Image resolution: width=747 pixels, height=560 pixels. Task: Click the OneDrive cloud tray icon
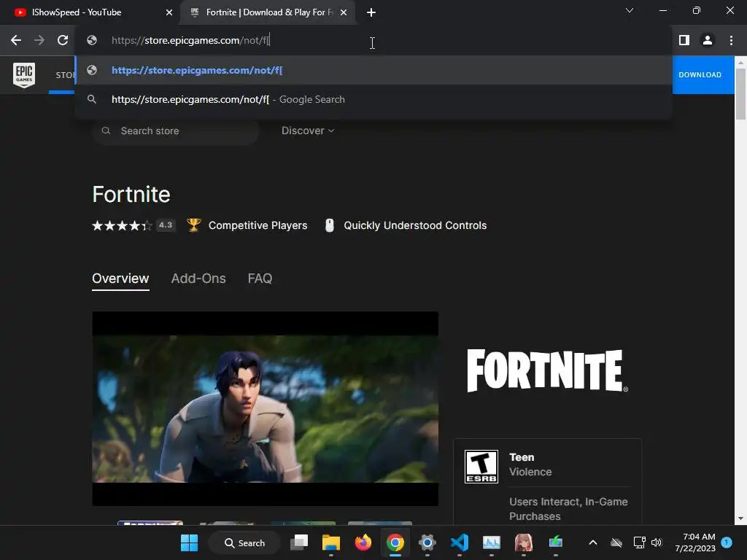(x=616, y=542)
